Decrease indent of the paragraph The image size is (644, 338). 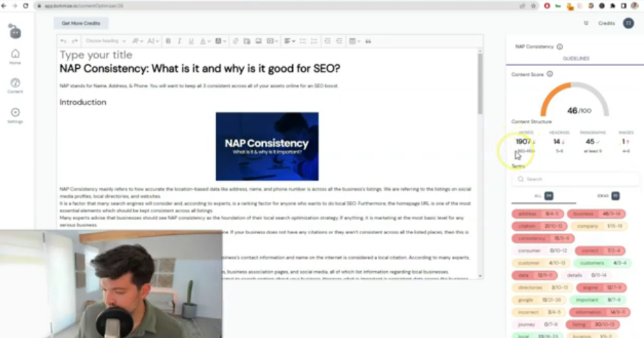327,41
